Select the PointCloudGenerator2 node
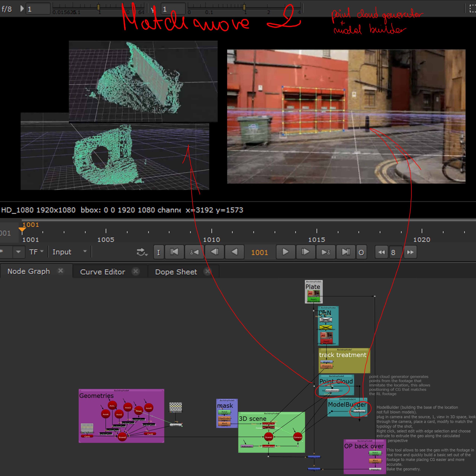 [x=332, y=390]
